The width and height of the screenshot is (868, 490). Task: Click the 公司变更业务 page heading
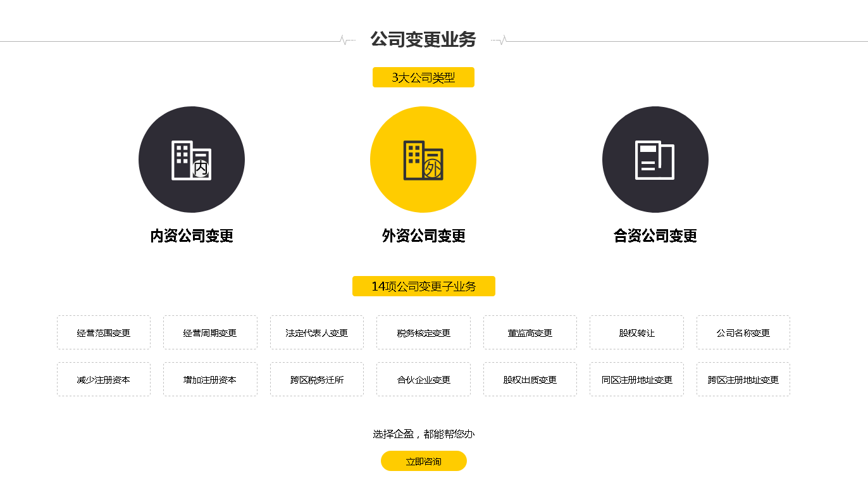pos(423,40)
